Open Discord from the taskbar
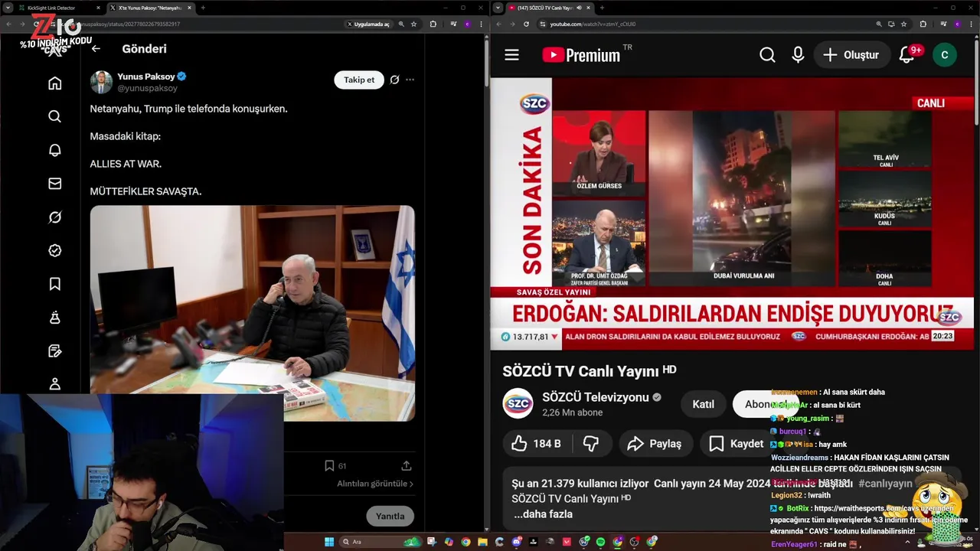The width and height of the screenshot is (980, 551). [x=516, y=542]
